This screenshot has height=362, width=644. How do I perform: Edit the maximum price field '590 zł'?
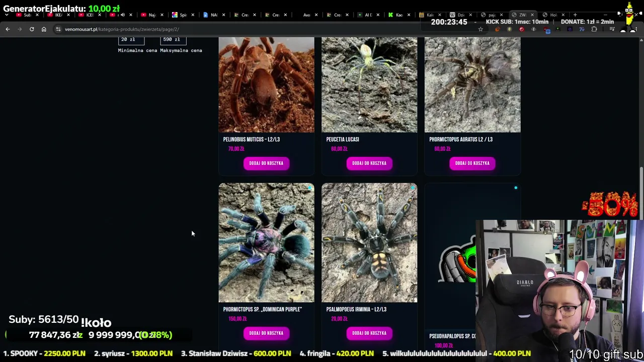173,40
